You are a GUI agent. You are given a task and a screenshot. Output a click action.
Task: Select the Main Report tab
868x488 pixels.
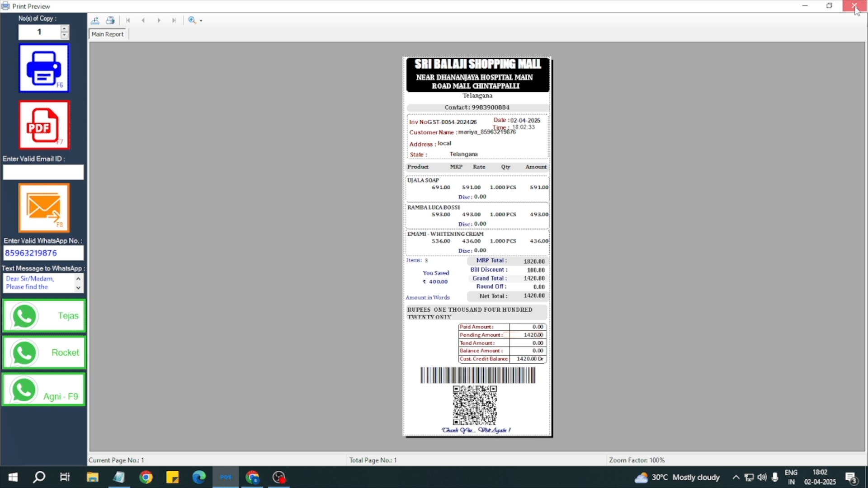click(108, 34)
